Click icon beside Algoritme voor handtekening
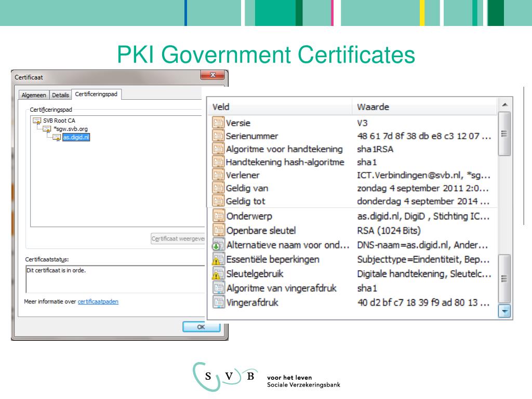Viewport: 532px width, 399px height. [x=218, y=149]
